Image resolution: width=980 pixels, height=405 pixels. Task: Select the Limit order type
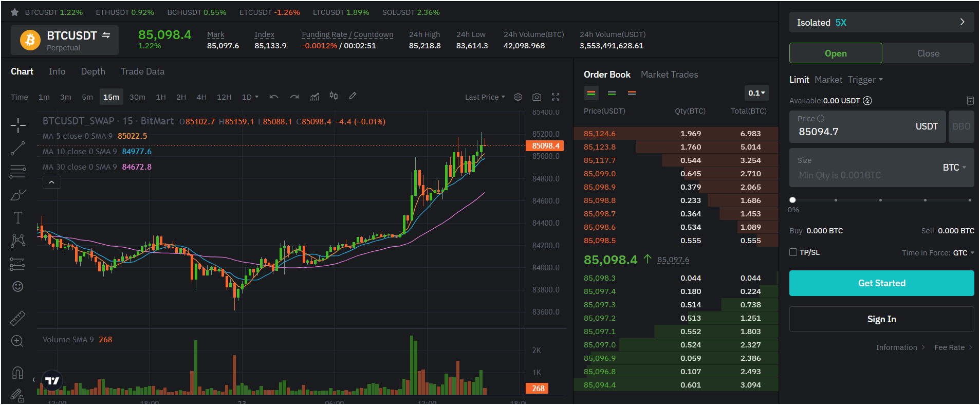pyautogui.click(x=799, y=80)
